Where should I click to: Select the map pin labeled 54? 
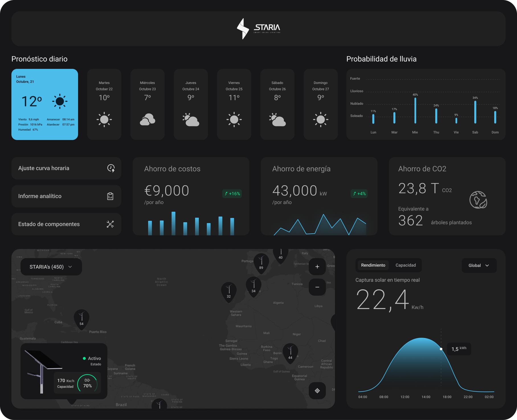pyautogui.click(x=81, y=319)
